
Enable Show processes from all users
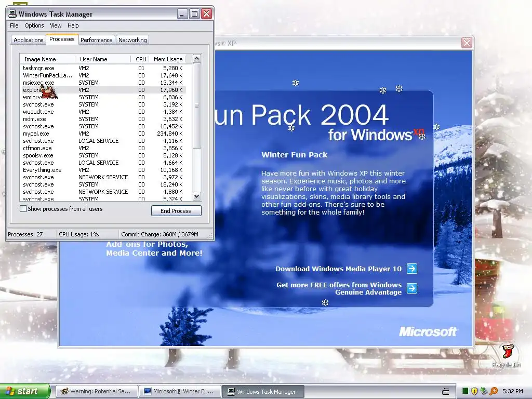click(x=23, y=209)
